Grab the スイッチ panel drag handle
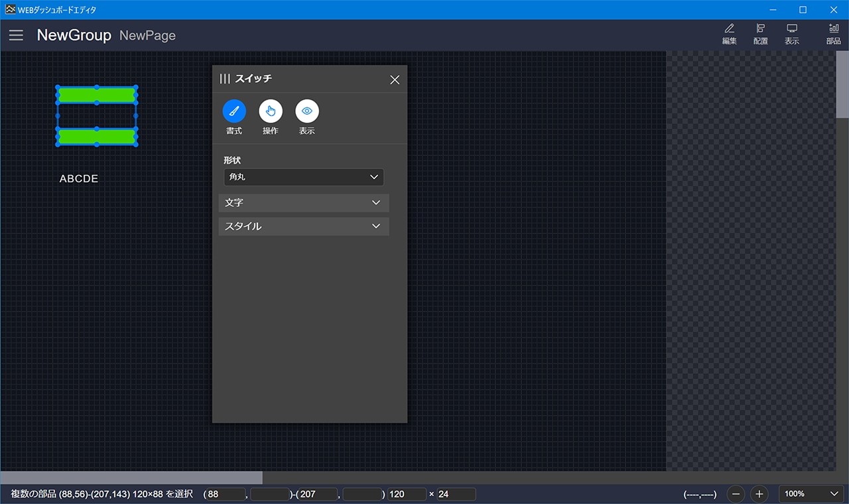The height and width of the screenshot is (504, 849). [x=225, y=79]
